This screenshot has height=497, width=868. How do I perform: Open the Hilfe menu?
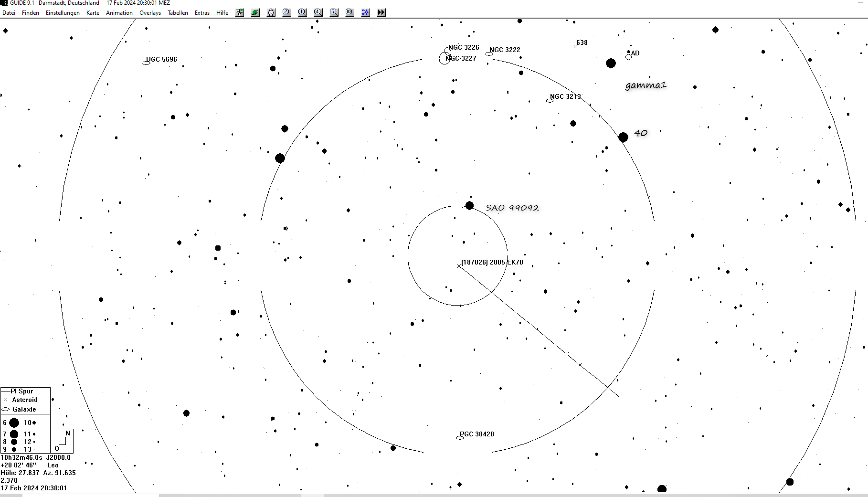(x=222, y=13)
